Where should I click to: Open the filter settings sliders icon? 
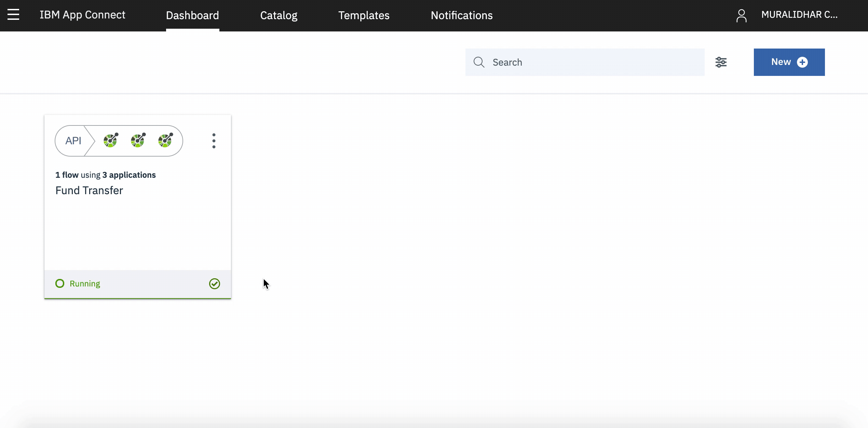[721, 62]
